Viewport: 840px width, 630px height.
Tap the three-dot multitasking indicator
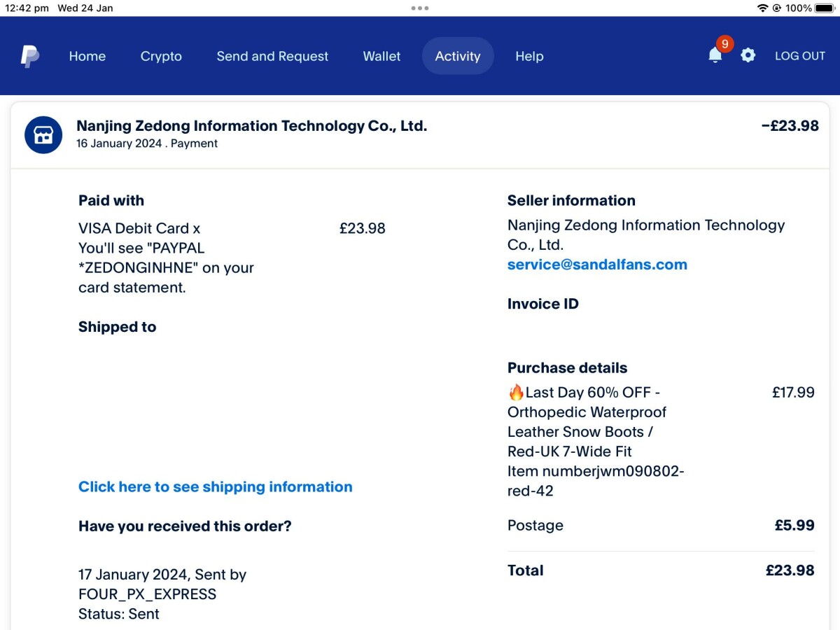click(x=420, y=8)
